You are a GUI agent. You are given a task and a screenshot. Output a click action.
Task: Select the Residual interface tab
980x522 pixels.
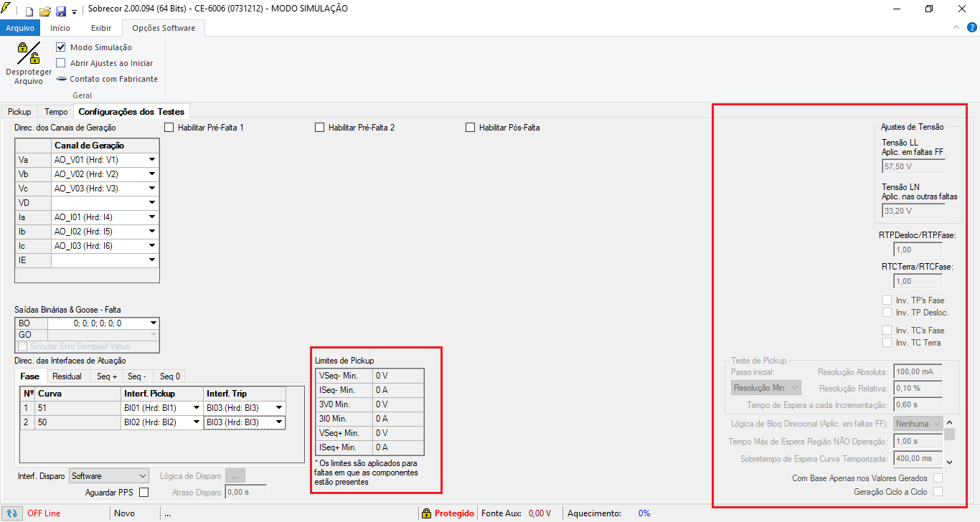67,376
